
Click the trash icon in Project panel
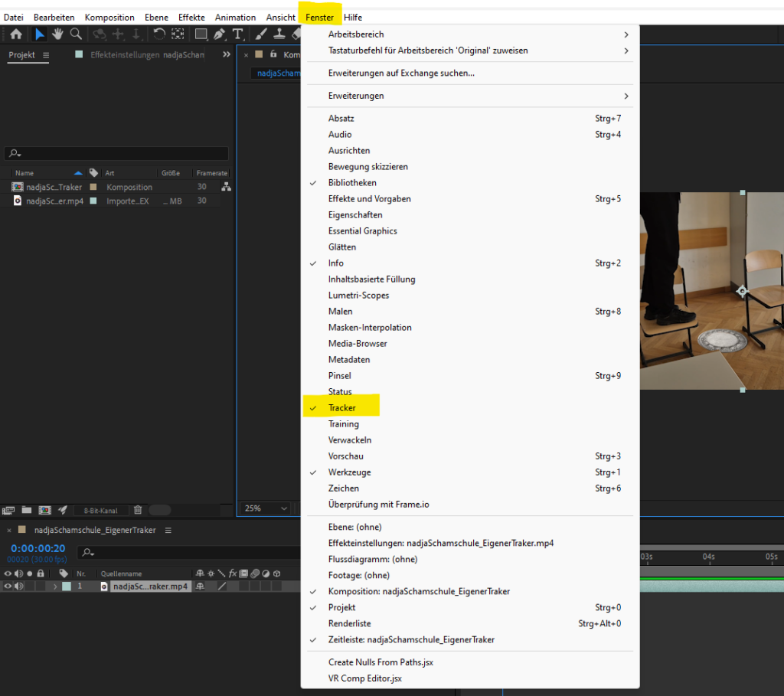138,510
